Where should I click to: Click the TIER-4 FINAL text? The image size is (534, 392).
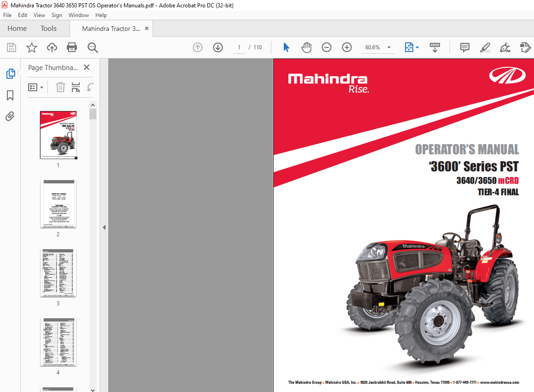coord(498,192)
